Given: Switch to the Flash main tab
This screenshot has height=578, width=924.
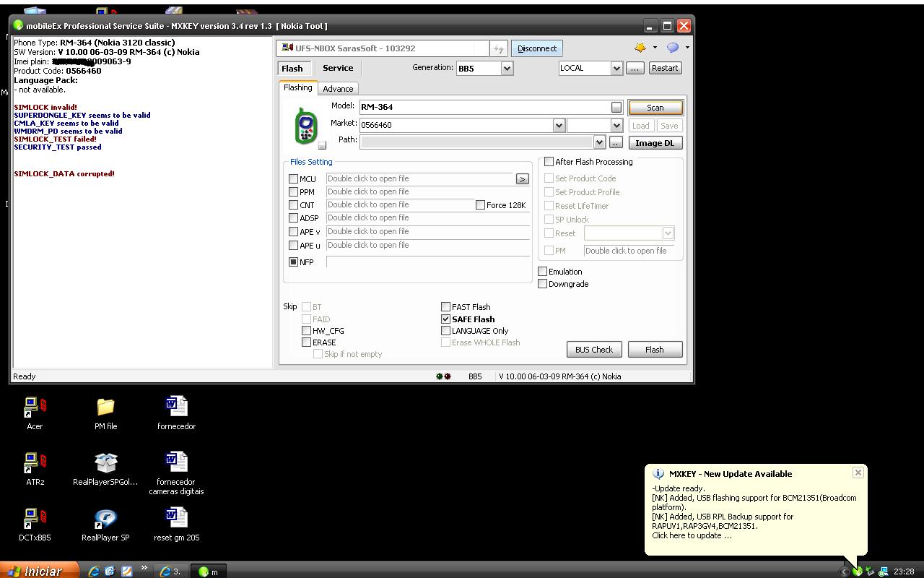Looking at the screenshot, I should [x=292, y=68].
